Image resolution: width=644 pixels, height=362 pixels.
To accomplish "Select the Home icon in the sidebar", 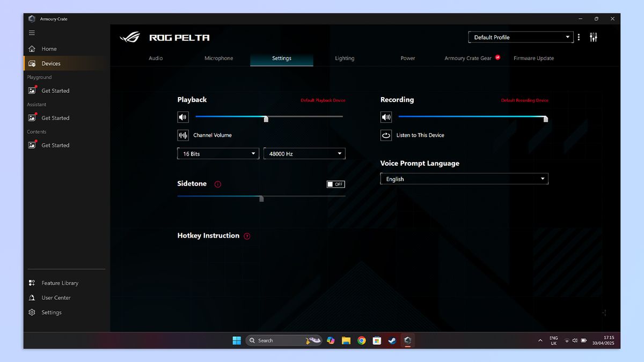I will pyautogui.click(x=32, y=48).
